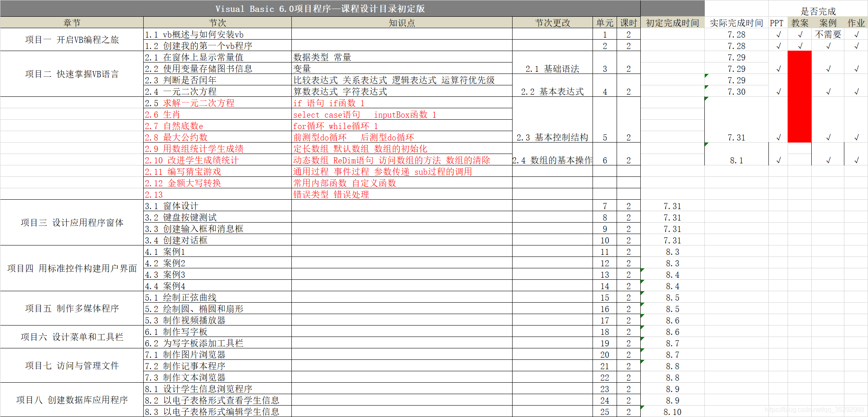Viewport: 868px width, 417px height.
Task: Click the planned date '8.10' cell
Action: [x=673, y=412]
